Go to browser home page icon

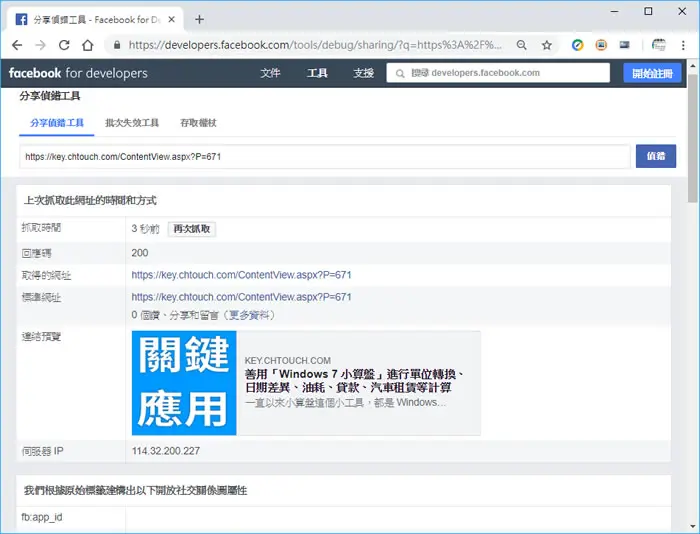coord(88,45)
